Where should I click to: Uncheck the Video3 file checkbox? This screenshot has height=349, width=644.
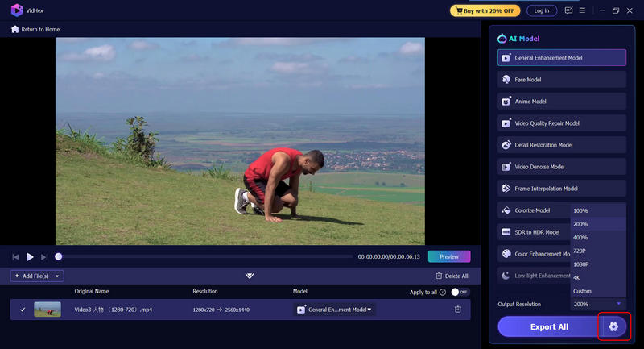click(23, 310)
